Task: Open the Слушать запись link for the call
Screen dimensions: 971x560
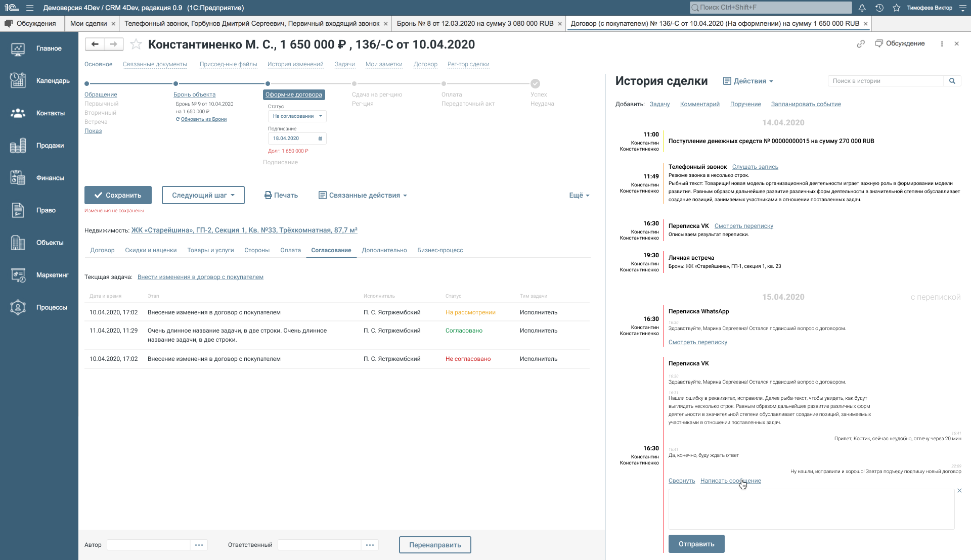Action: click(x=755, y=166)
